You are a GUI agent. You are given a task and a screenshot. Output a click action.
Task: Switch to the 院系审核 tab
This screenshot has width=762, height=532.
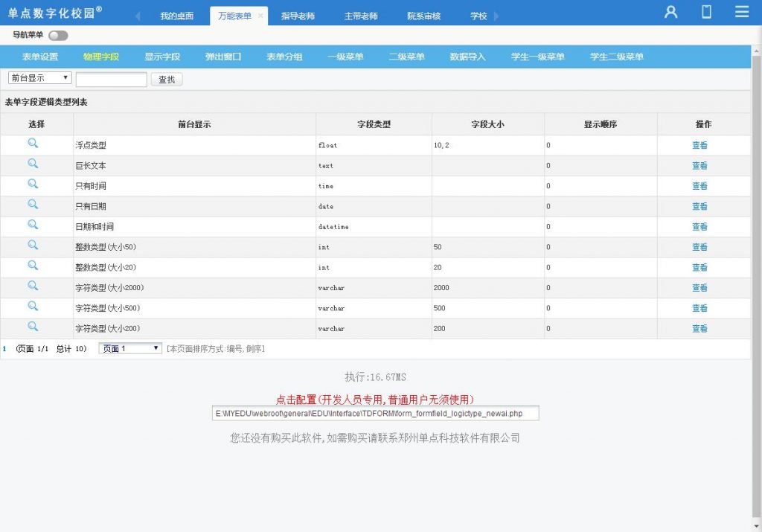coord(423,16)
